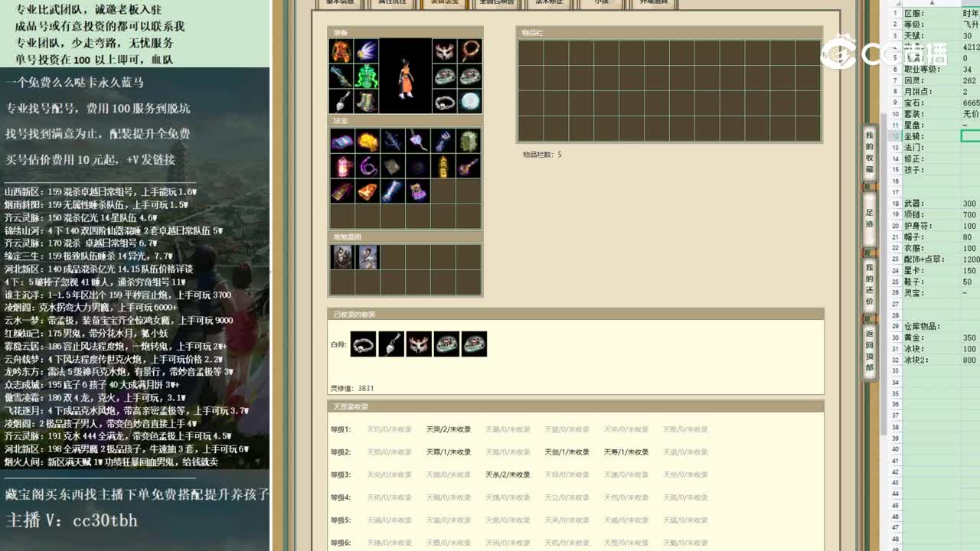The height and width of the screenshot is (551, 980).
Task: Click the 宝石: cell in the spreadsheet
Action: [931, 103]
